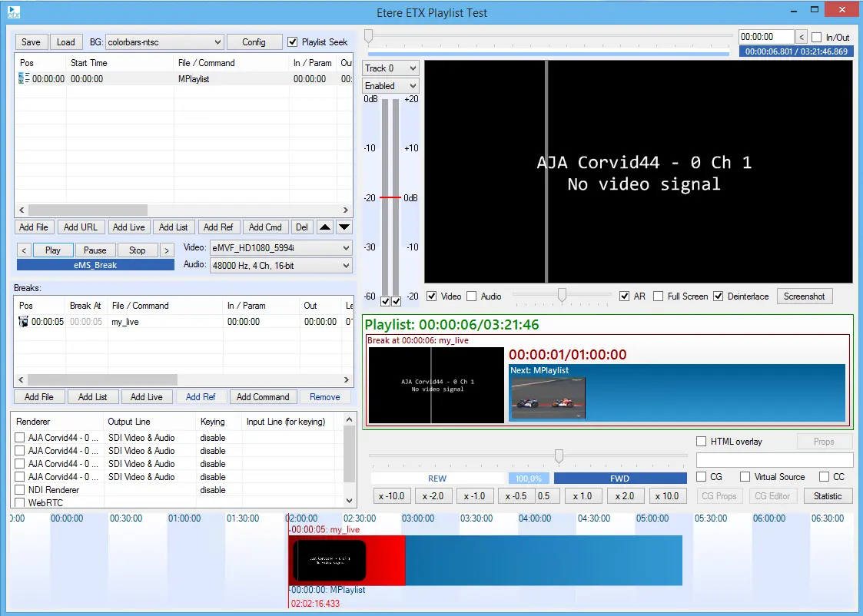
Task: Turn off the Deinterlace checkbox
Action: 719,296
